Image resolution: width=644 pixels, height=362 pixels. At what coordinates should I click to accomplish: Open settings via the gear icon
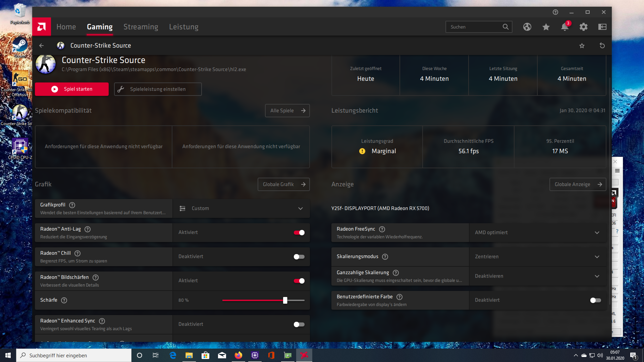point(583,27)
